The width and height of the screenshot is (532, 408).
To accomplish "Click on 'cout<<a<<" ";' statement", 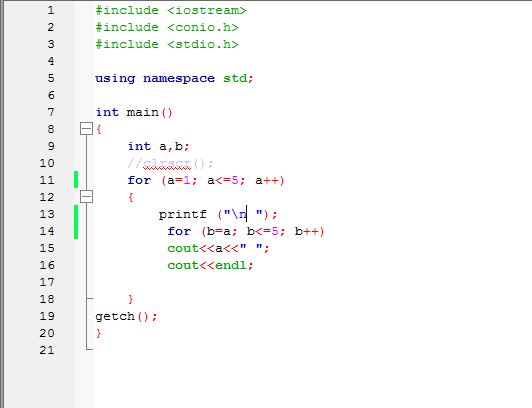I will click(218, 248).
